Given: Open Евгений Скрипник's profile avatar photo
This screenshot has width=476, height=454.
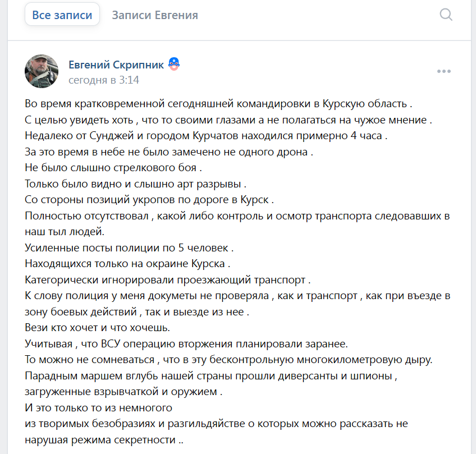Looking at the screenshot, I should coord(42,71).
